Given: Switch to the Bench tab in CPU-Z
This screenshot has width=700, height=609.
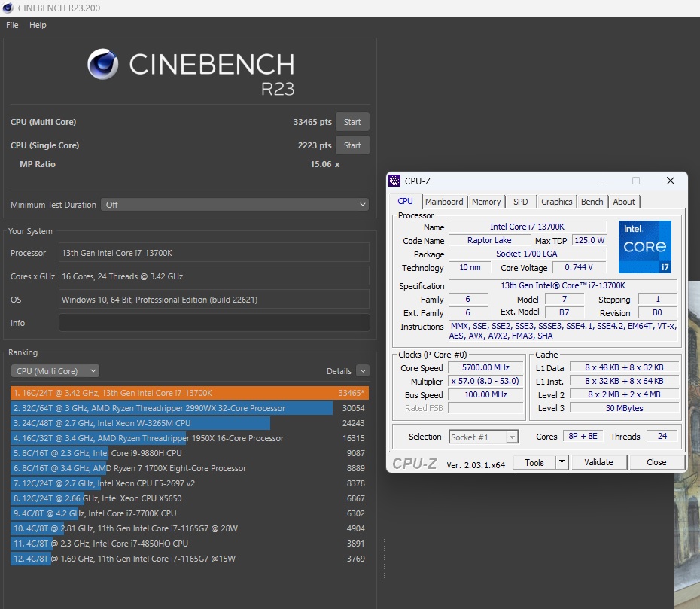Looking at the screenshot, I should (x=592, y=202).
